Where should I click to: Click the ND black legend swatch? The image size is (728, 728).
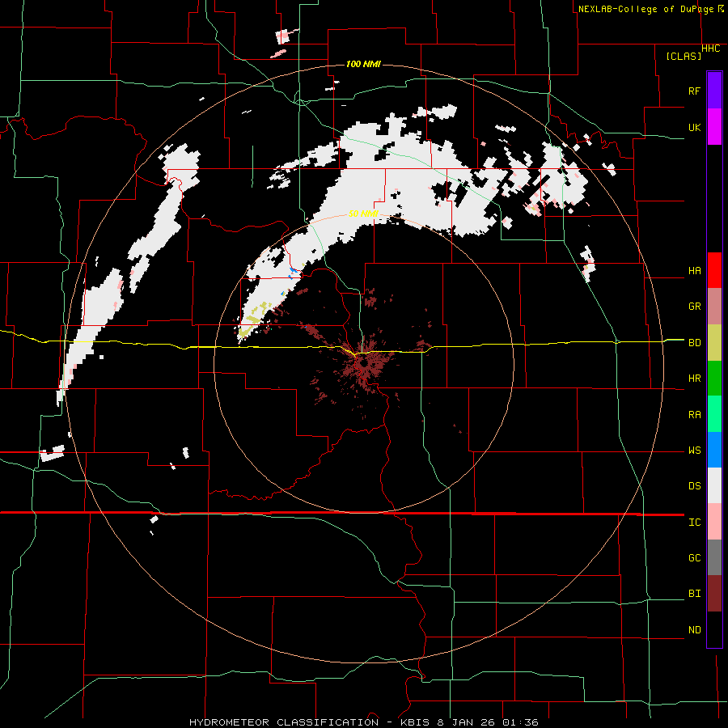714,629
